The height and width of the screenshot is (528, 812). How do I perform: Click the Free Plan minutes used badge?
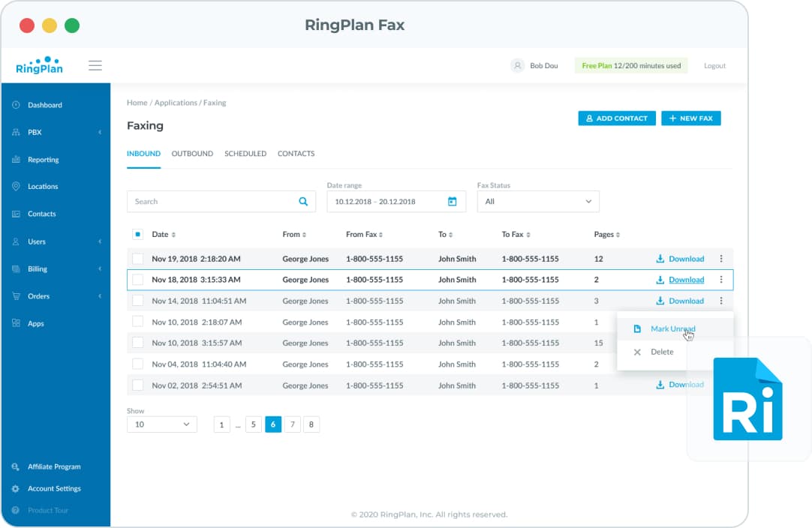(631, 66)
